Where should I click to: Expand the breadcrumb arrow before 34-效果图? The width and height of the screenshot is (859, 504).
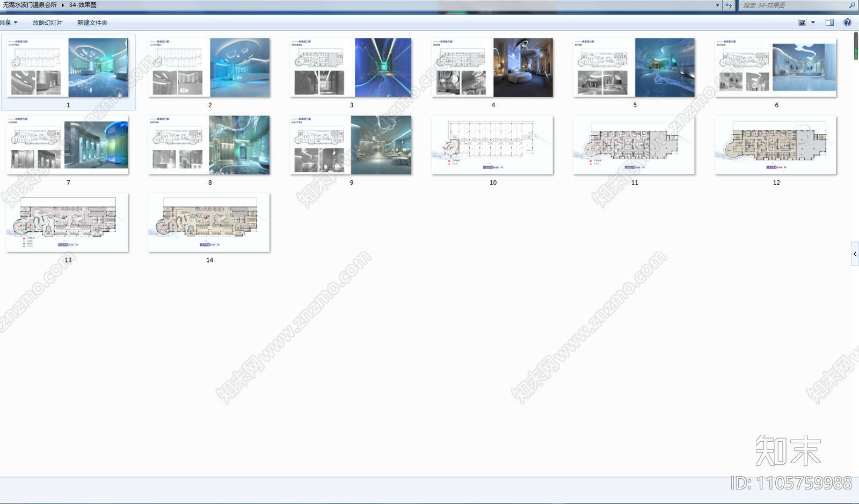click(63, 5)
